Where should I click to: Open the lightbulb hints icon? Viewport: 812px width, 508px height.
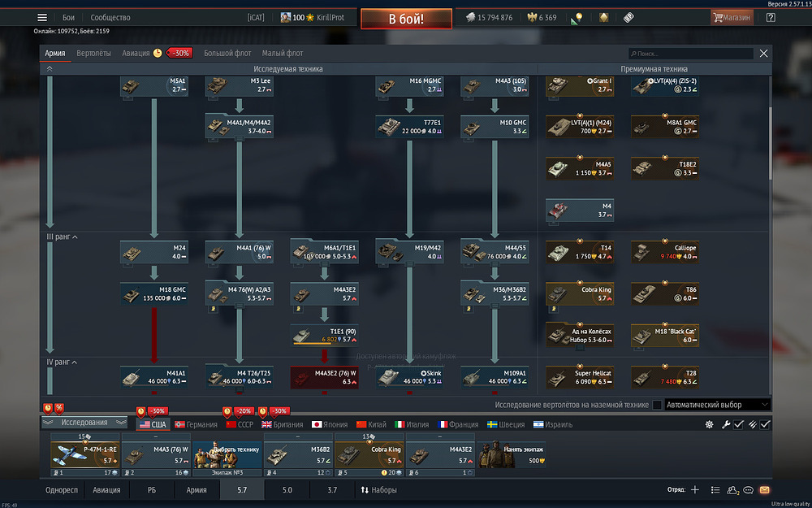click(x=578, y=18)
